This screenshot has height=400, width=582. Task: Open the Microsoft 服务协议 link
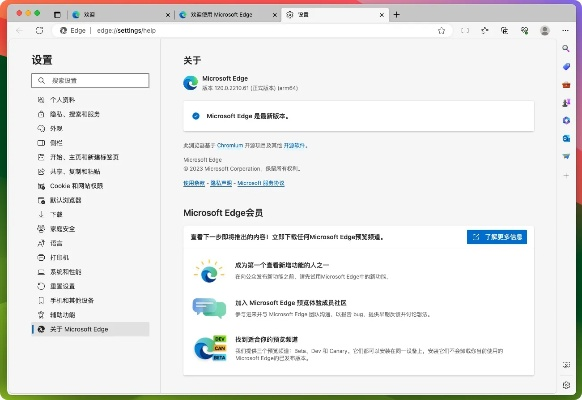(x=261, y=183)
